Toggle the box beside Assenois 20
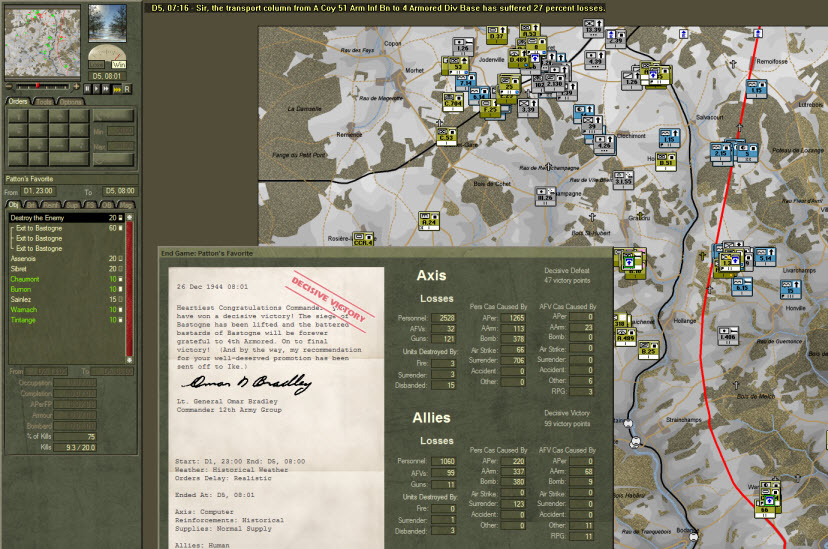 point(120,259)
